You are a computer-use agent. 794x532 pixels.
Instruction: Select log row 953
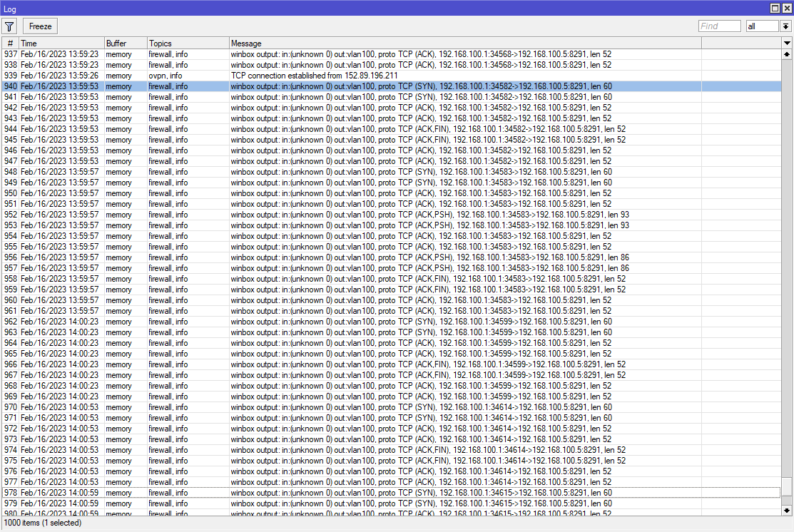(x=392, y=225)
